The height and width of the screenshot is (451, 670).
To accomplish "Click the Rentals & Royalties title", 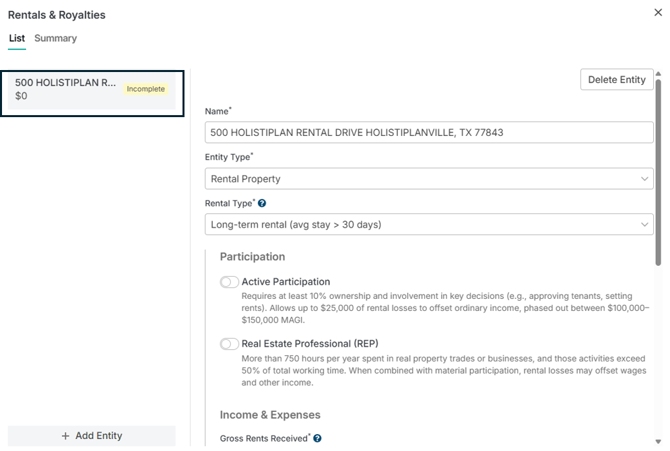I will pyautogui.click(x=57, y=15).
